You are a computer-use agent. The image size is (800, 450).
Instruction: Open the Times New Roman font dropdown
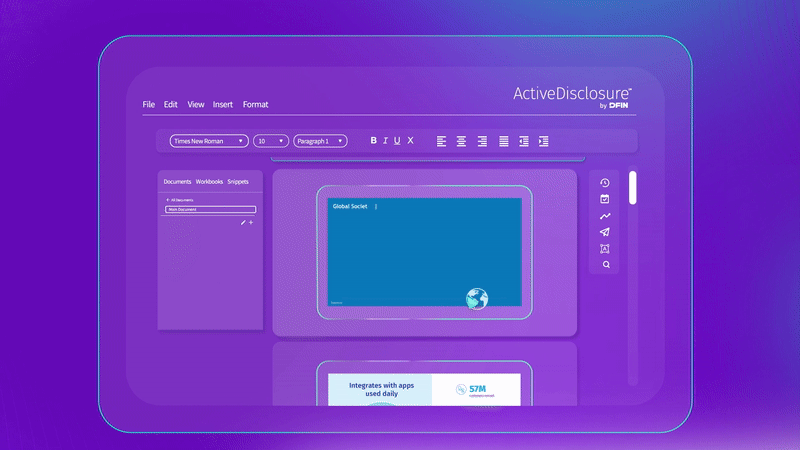tap(209, 141)
